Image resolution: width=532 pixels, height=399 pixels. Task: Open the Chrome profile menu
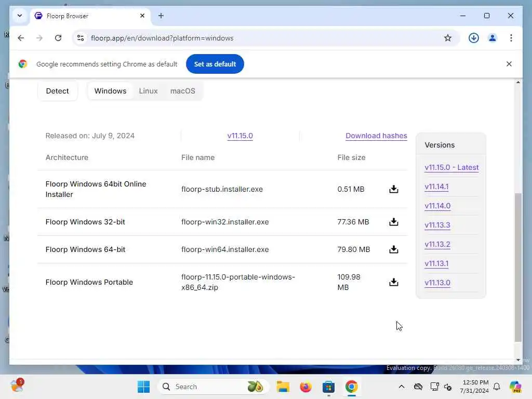(493, 38)
